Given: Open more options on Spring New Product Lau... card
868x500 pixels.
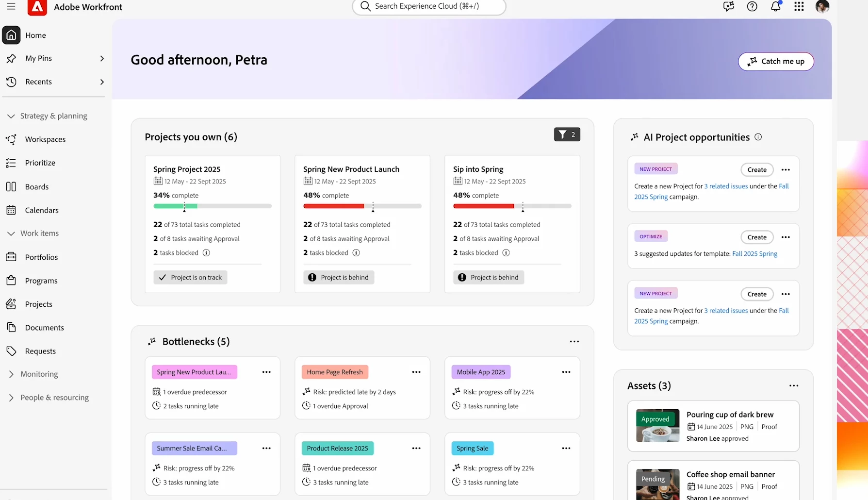Looking at the screenshot, I should [x=266, y=372].
